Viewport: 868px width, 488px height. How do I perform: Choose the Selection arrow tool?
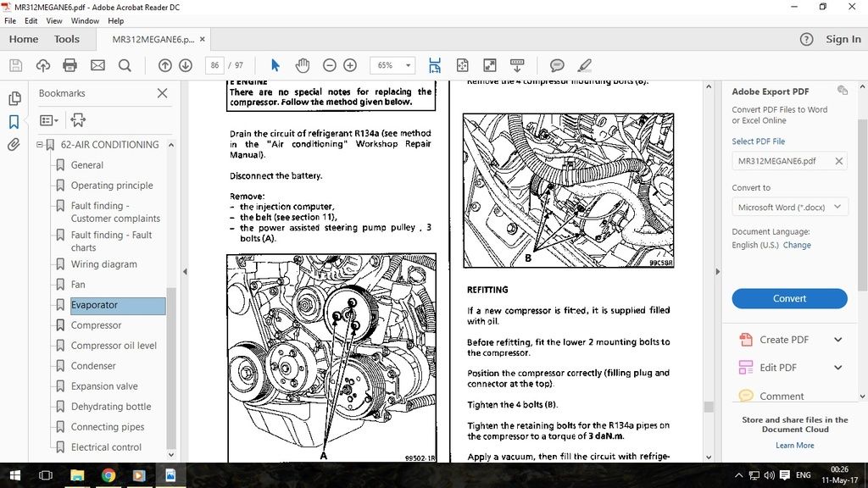pyautogui.click(x=275, y=65)
